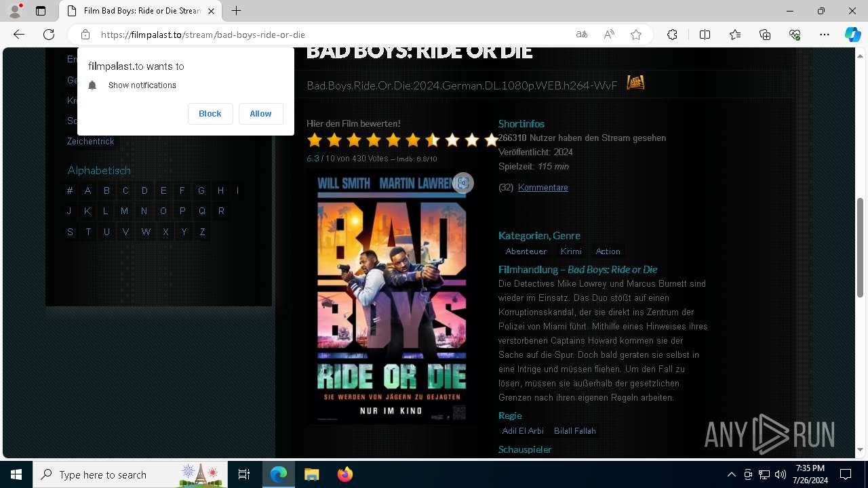
Task: Open tab actions menu
Action: (x=41, y=11)
